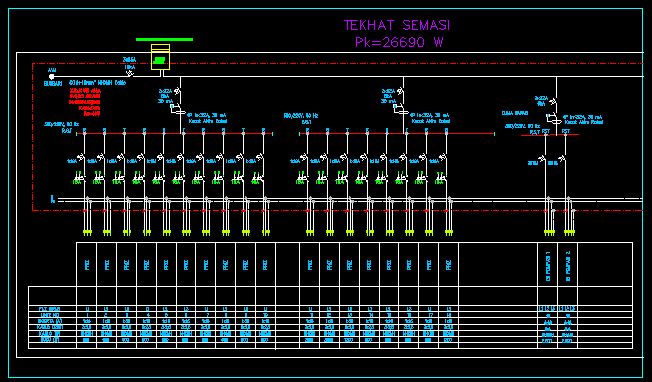
Task: Click leftmost branch breaker under first busbar
Action: coord(82,158)
